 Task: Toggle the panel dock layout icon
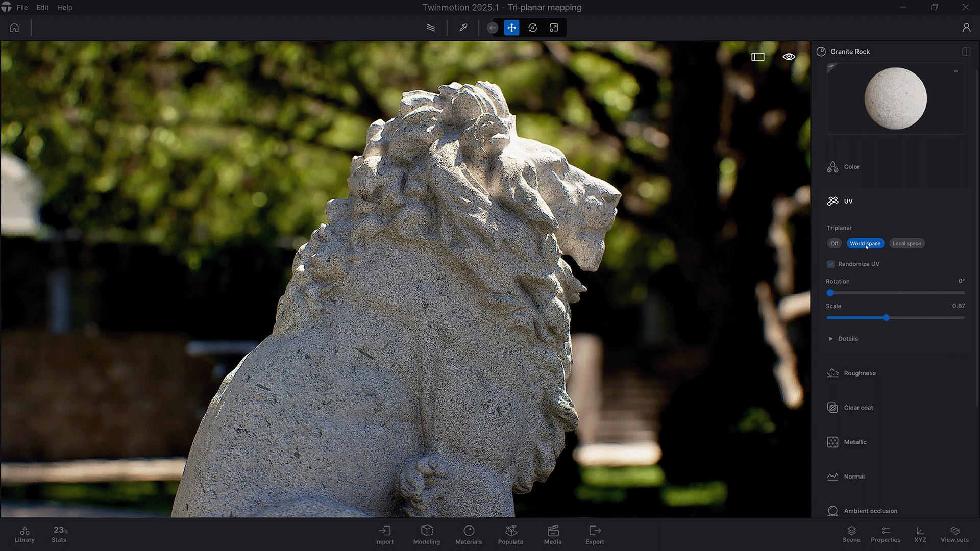966,52
